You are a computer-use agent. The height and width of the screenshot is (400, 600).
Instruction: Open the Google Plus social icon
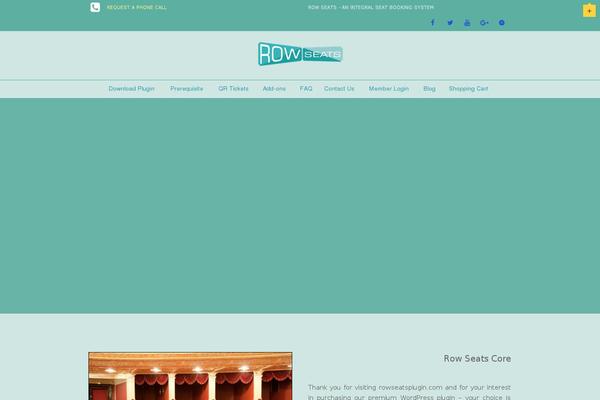pos(484,23)
